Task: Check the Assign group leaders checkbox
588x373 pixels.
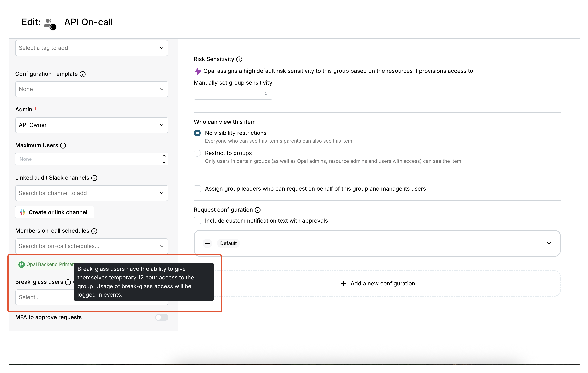Action: pyautogui.click(x=197, y=189)
